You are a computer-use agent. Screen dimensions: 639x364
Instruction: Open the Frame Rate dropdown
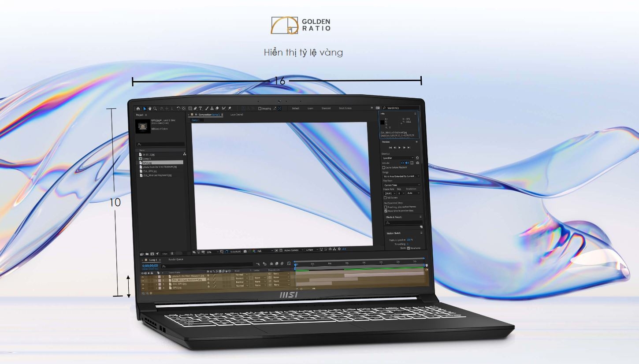pyautogui.click(x=390, y=193)
